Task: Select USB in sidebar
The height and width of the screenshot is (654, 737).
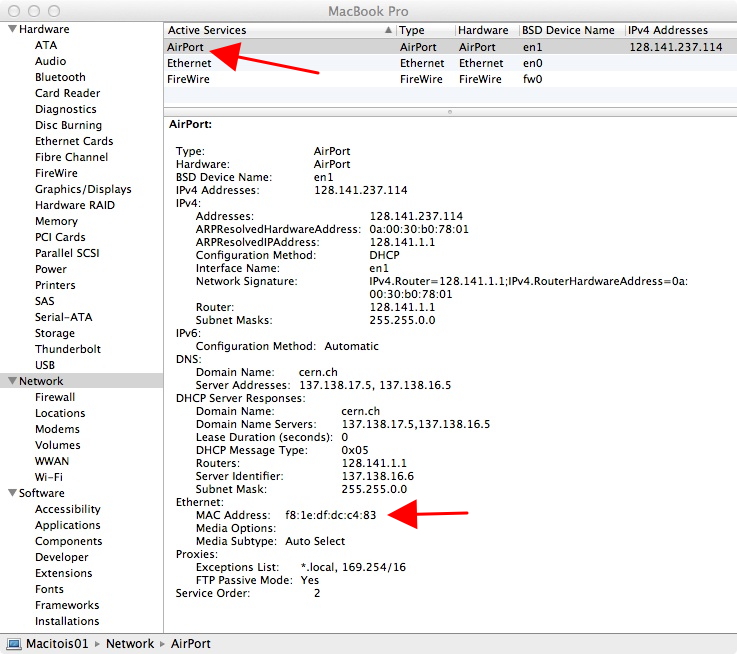Action: [x=45, y=365]
